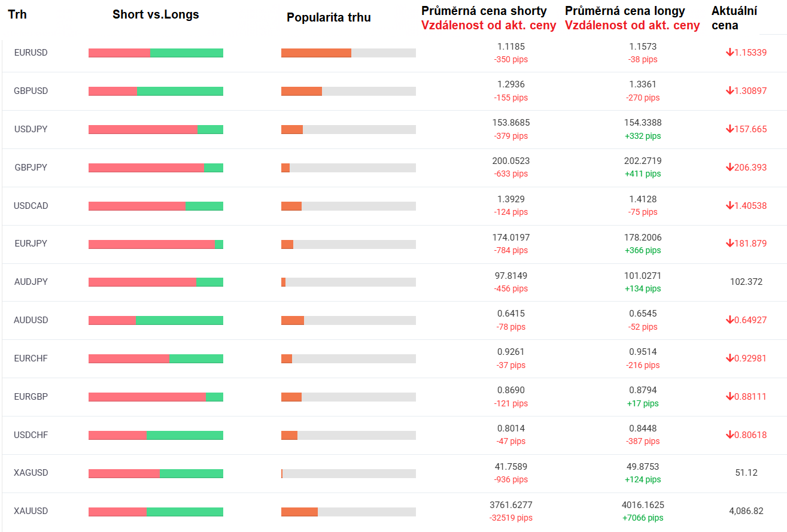
Task: Click the Průměrná cena shorty header
Action: click(484, 11)
